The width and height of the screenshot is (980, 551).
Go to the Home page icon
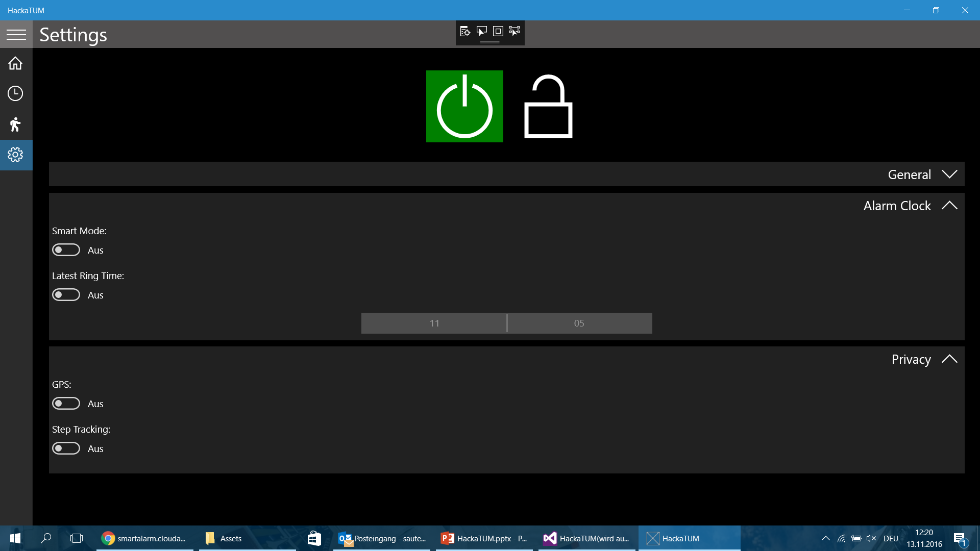pyautogui.click(x=16, y=63)
